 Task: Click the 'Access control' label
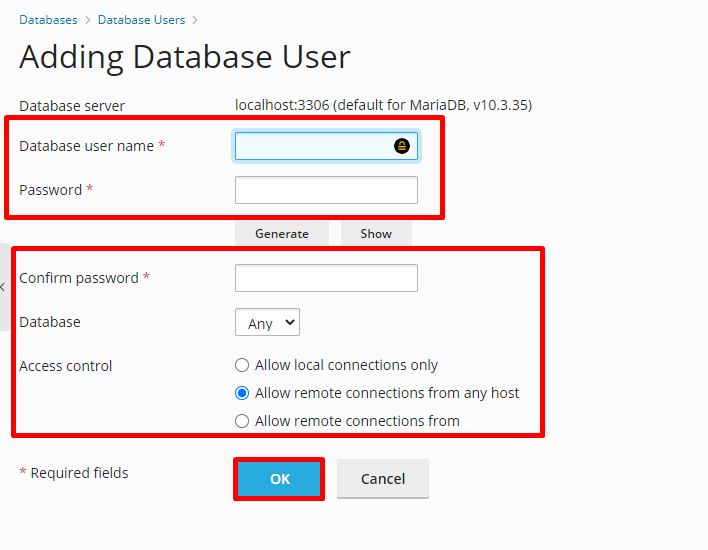66,366
